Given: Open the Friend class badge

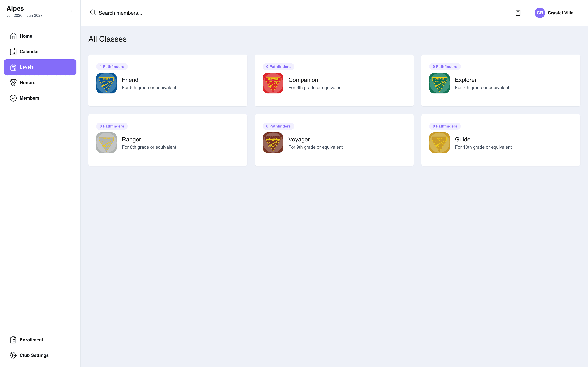Looking at the screenshot, I should tap(106, 83).
